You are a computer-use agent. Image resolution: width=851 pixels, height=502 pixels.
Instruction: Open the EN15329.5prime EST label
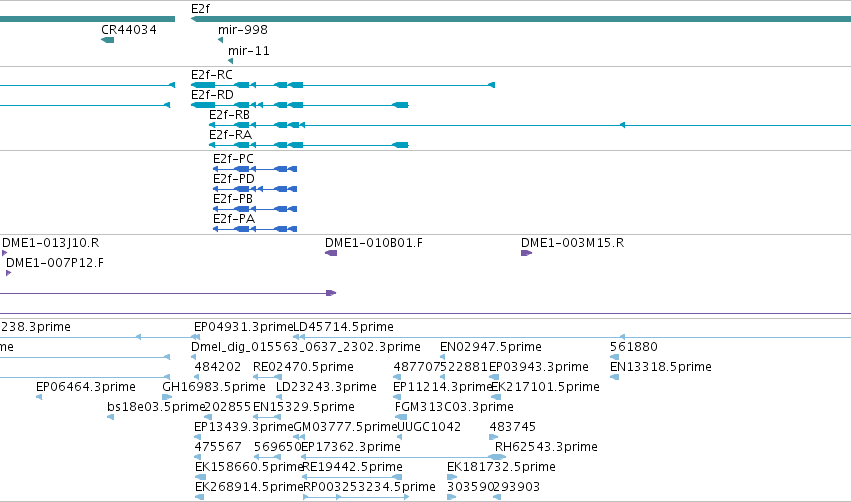click(x=303, y=407)
